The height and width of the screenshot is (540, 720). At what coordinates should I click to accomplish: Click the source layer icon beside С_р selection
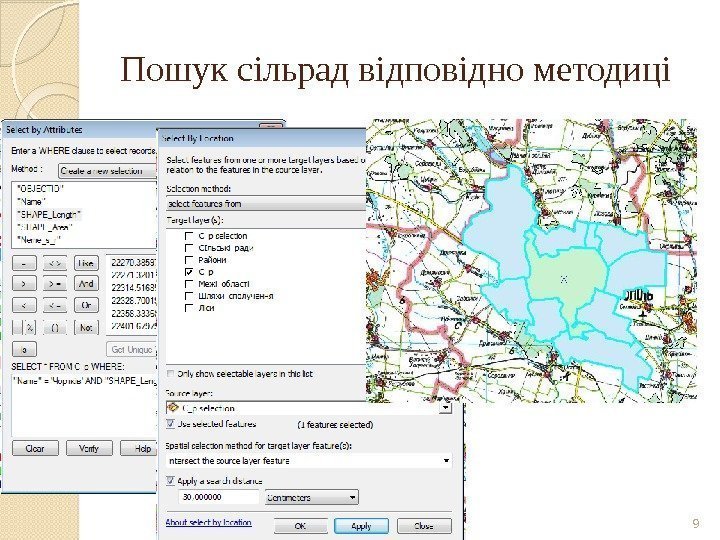[174, 408]
